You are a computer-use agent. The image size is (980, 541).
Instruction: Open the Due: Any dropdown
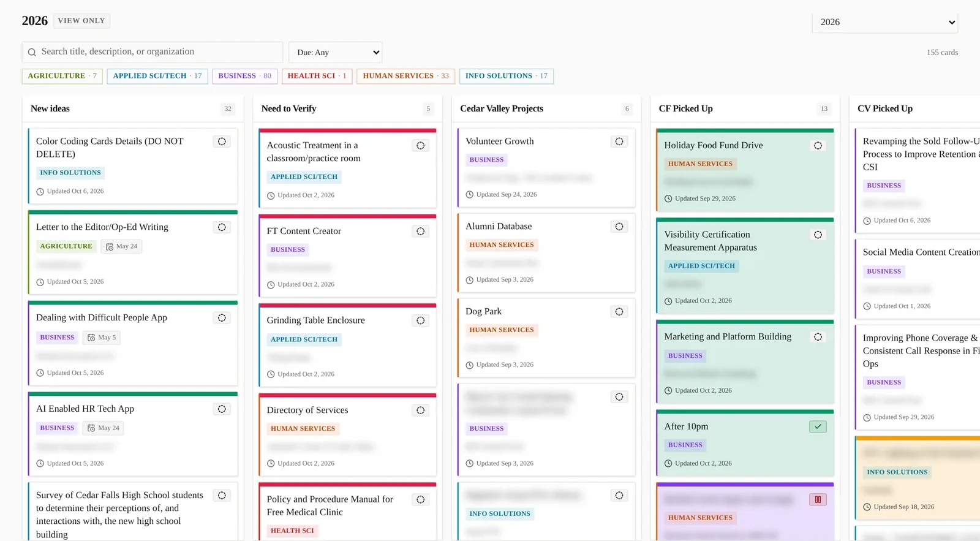click(x=336, y=52)
